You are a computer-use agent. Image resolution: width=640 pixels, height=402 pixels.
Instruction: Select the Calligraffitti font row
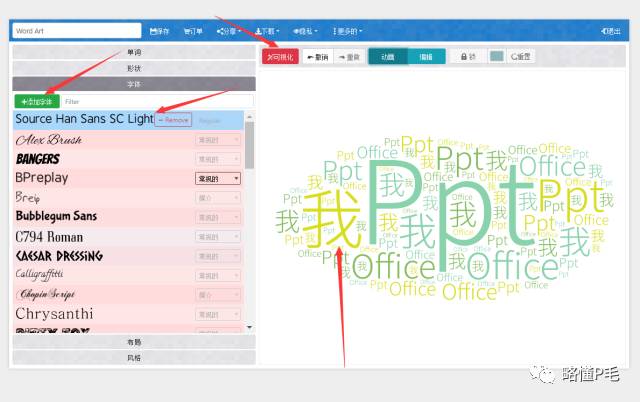click(128, 275)
